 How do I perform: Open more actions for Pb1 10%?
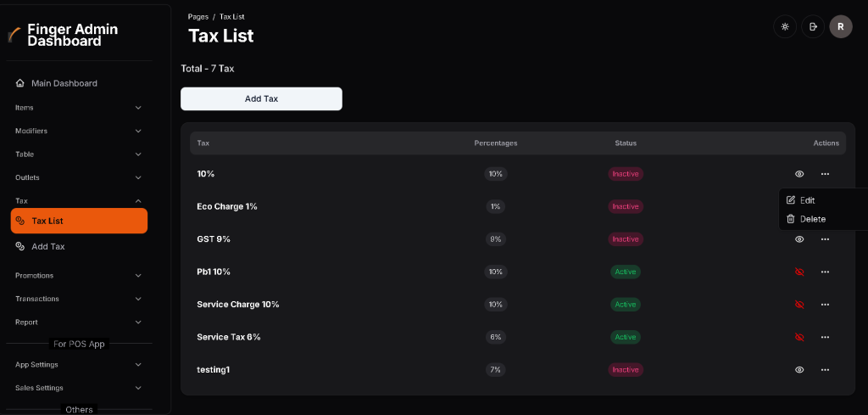(825, 272)
